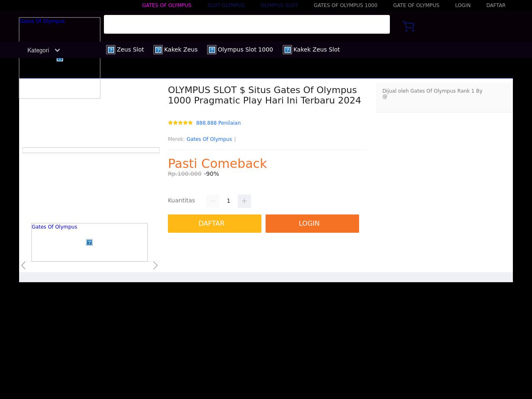The image size is (532, 399).
Task: Increase quantity with the plus button
Action: [x=244, y=201]
